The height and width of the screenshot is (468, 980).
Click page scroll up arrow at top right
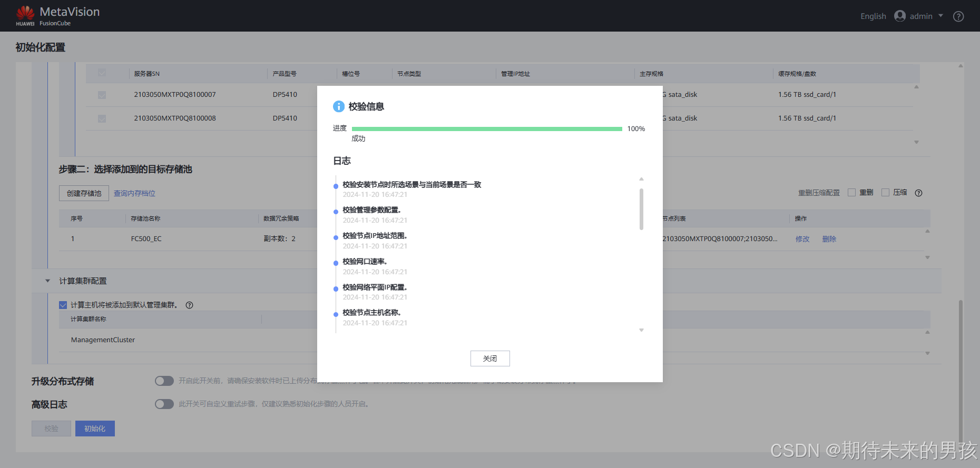961,66
